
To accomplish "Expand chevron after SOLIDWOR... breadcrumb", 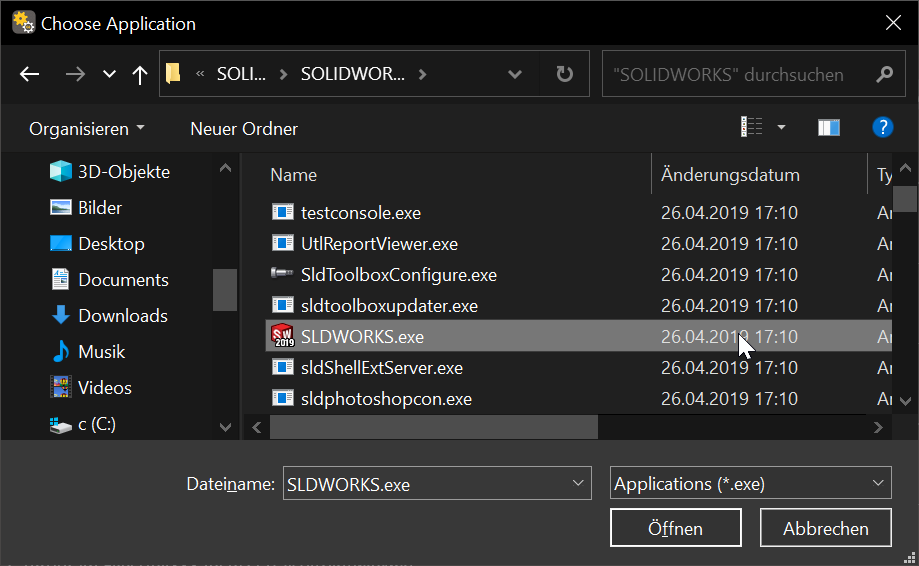I will [x=423, y=74].
